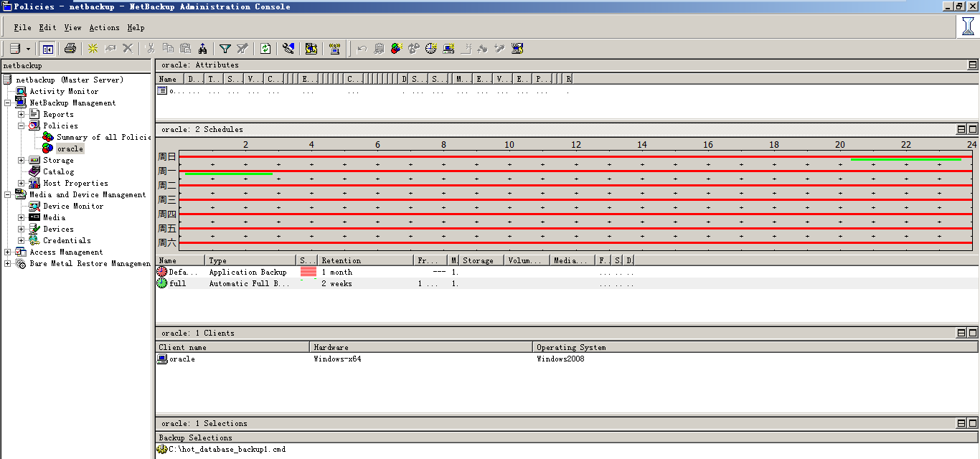Screen dimensions: 980x459
Task: Click the last icon in the right toolbar group
Action: [518, 49]
